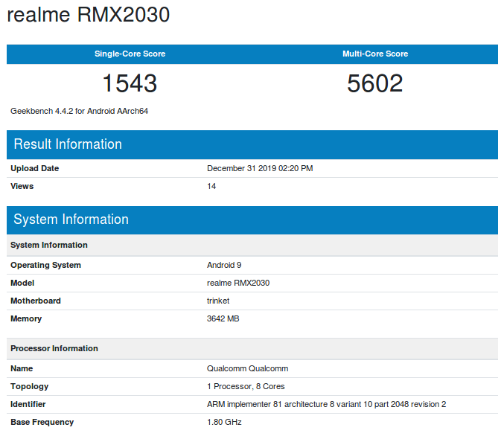Click the views count 14
The width and height of the screenshot is (504, 439).
click(x=211, y=187)
